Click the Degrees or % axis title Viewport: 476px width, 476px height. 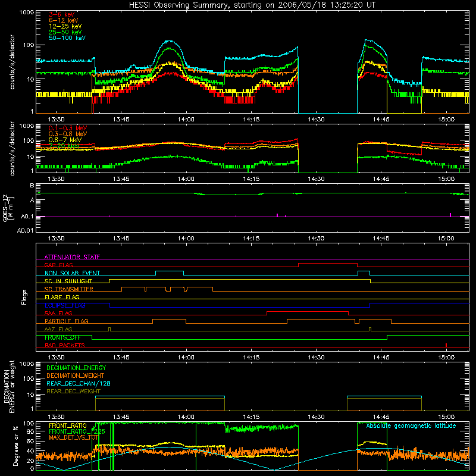[x=15, y=446]
